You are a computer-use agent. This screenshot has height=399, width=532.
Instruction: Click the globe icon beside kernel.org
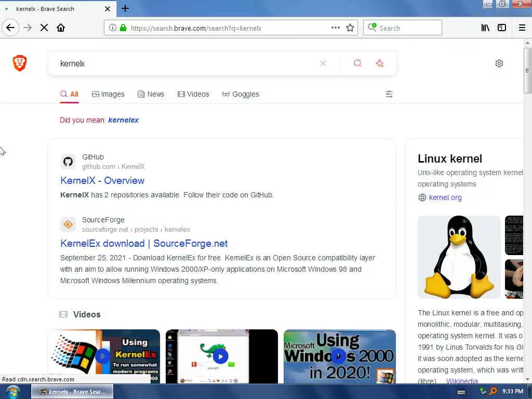click(422, 197)
